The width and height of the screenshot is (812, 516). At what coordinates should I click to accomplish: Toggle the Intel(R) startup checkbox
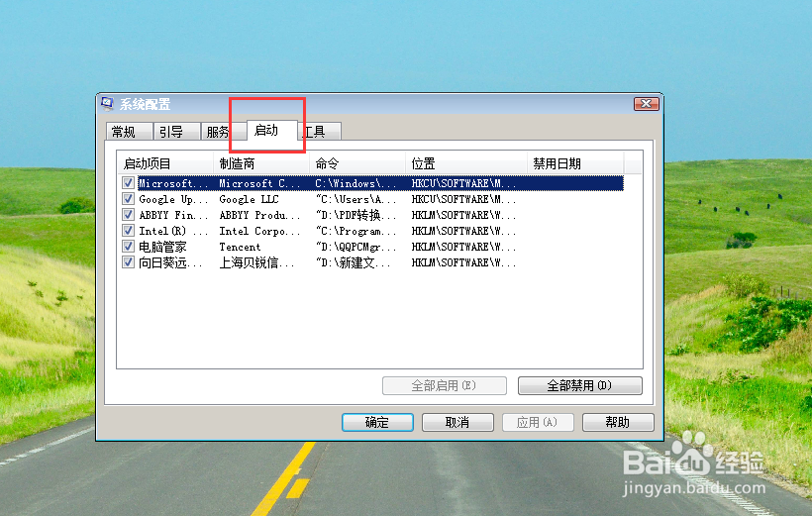[x=128, y=231]
